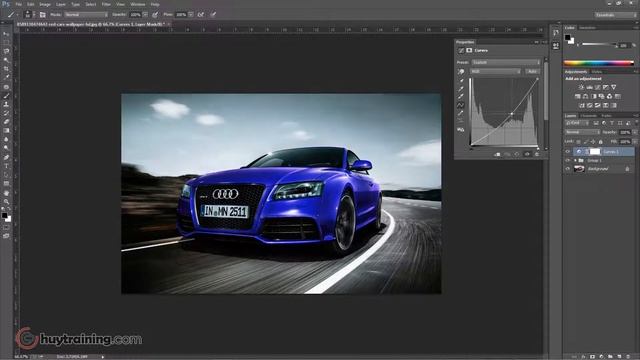Toggle lock transparent pixels
Image resolution: width=640 pixels, height=360 pixels.
(579, 142)
